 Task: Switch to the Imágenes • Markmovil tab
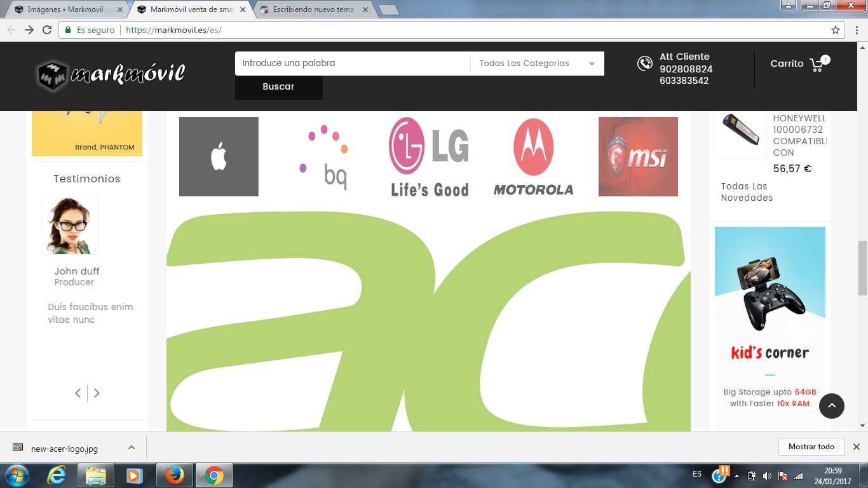[x=64, y=10]
